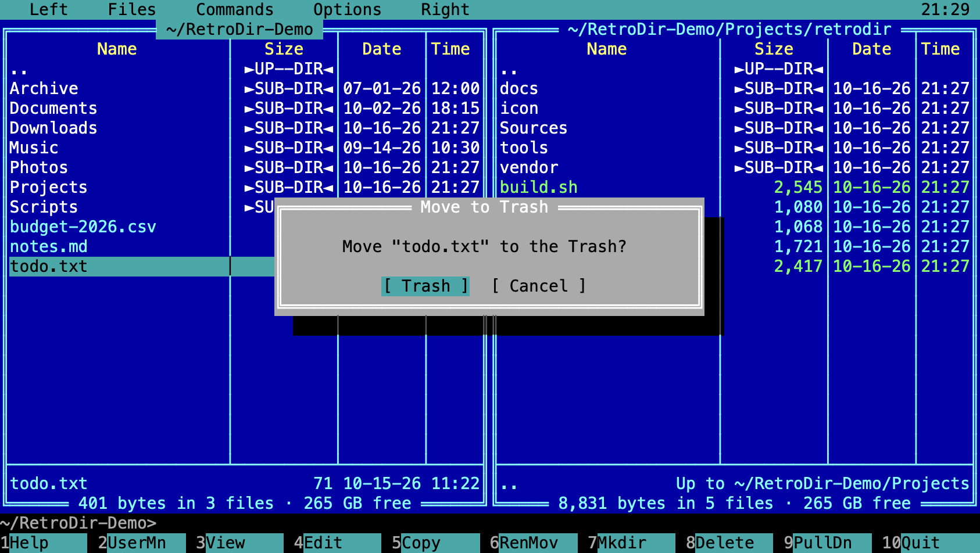The height and width of the screenshot is (553, 980).
Task: Click the left panel Name column header
Action: coord(117,49)
